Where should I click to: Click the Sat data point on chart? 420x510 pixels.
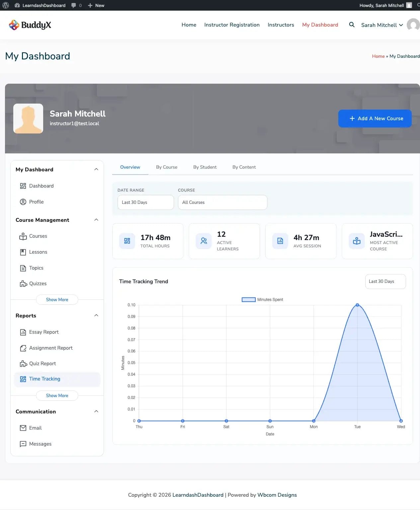[x=226, y=421]
